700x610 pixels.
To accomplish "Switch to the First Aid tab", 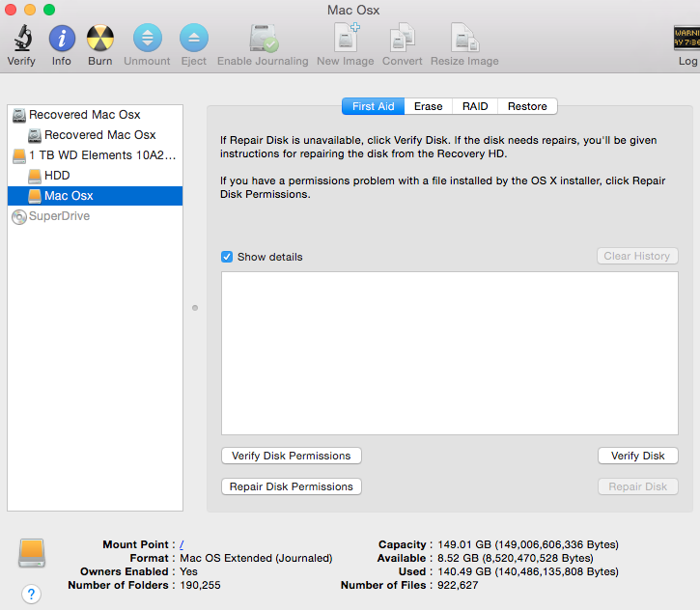I will pos(374,106).
